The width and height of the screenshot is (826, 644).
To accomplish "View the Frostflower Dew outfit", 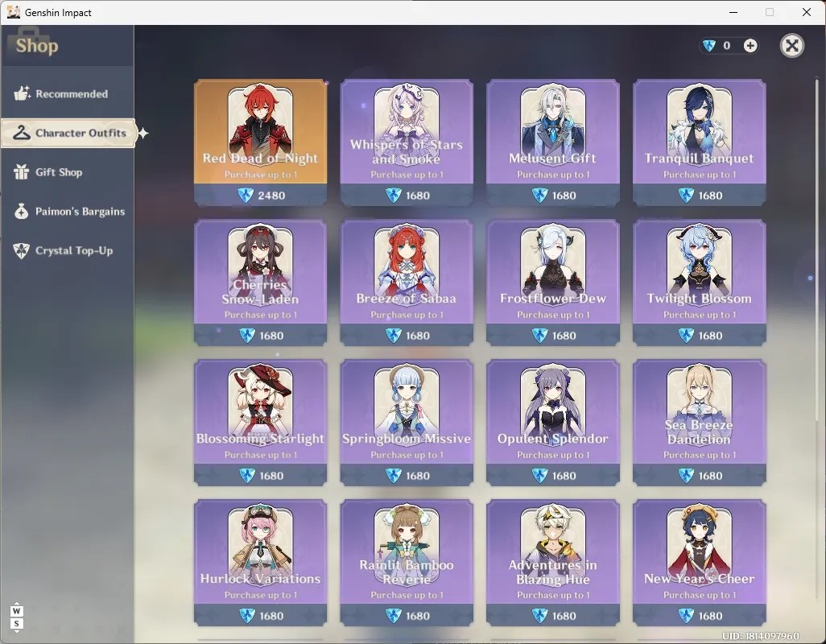I will 552,283.
